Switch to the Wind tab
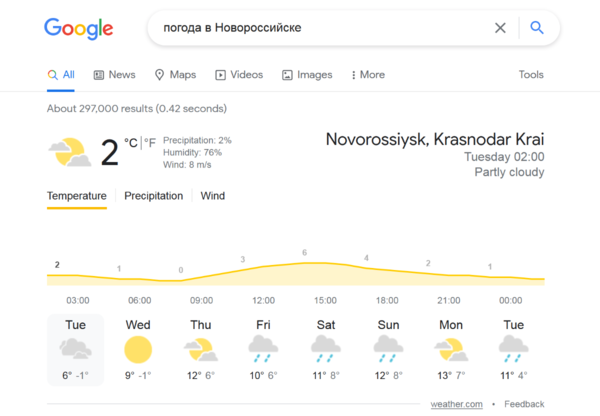 pos(213,196)
